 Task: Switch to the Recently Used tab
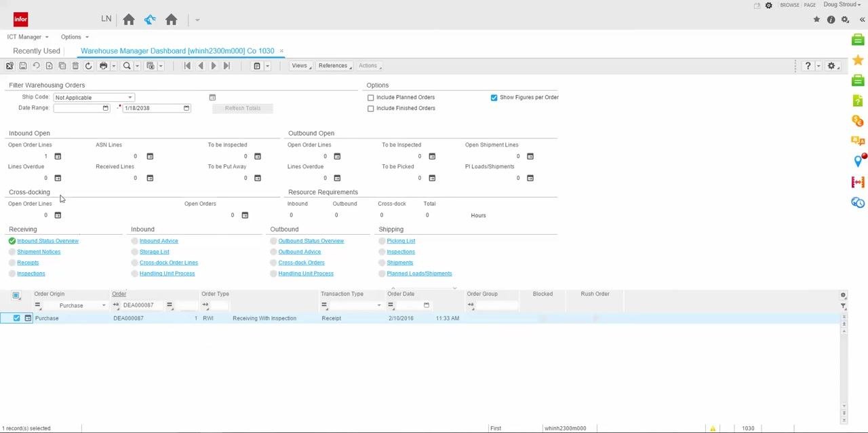[x=37, y=51]
